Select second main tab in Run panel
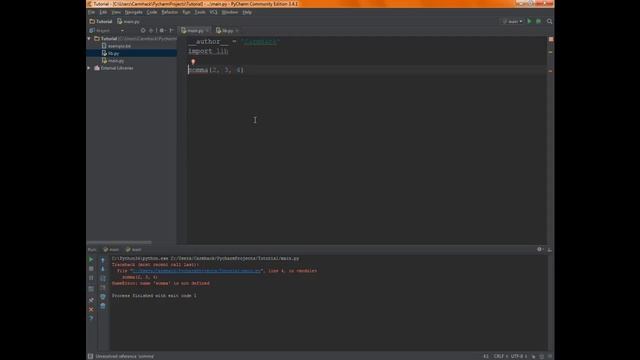Image resolution: width=640 pixels, height=360 pixels. point(133,249)
